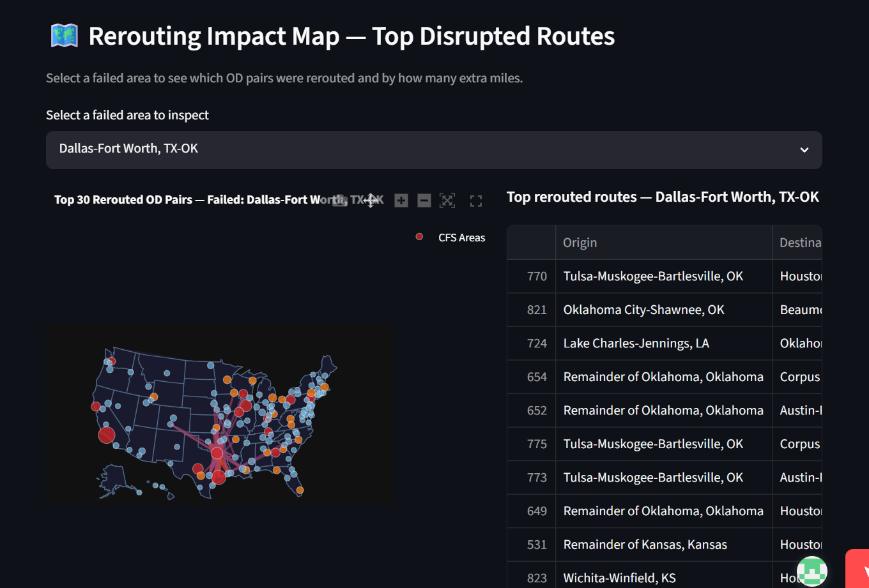Click the Remainder of Kansas, Kansas cell
The height and width of the screenshot is (588, 869).
[x=664, y=545]
